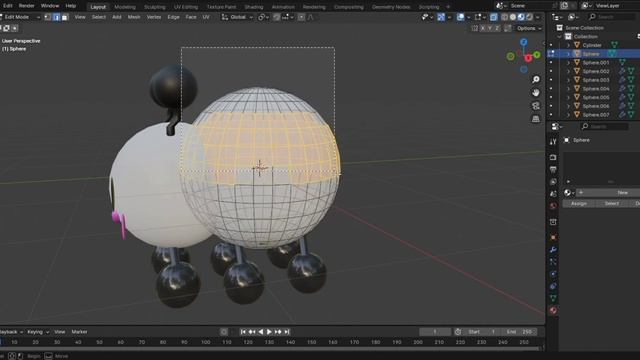Open the View Layer properties tab icon
The width and height of the screenshot is (640, 360).
coord(553,182)
